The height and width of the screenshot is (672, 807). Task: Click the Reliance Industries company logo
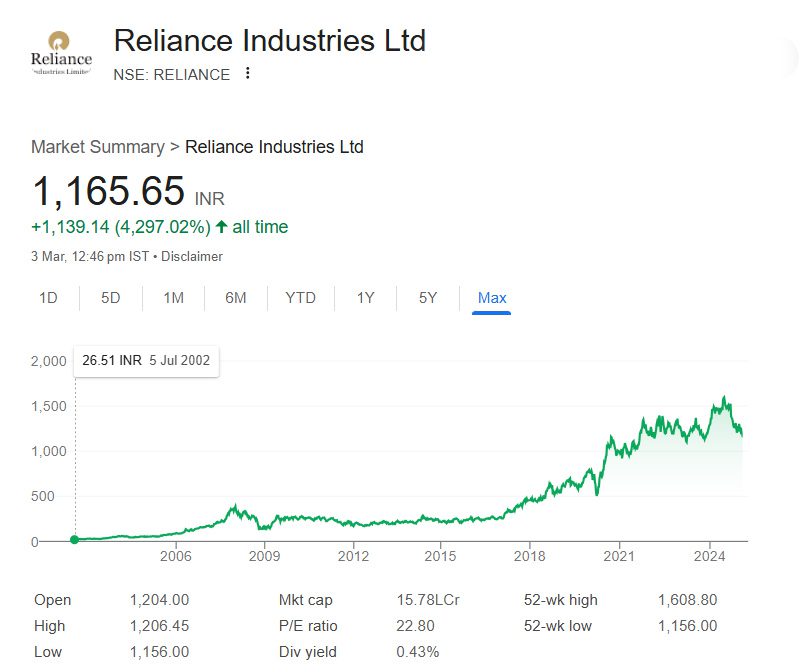59,50
